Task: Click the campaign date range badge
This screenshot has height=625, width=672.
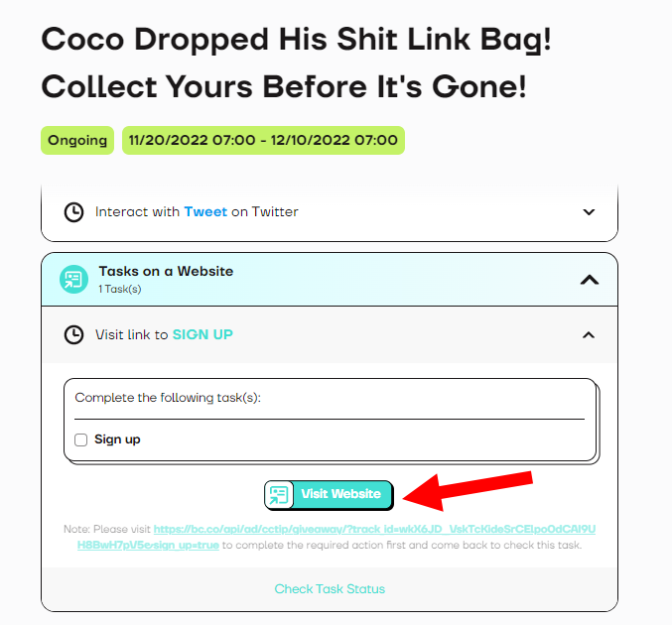Action: pyautogui.click(x=263, y=140)
